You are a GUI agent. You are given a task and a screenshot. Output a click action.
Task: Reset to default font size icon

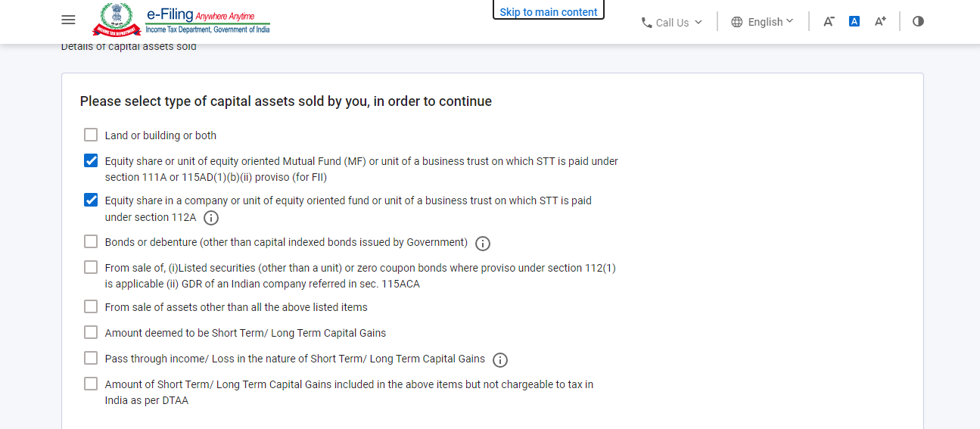(854, 21)
